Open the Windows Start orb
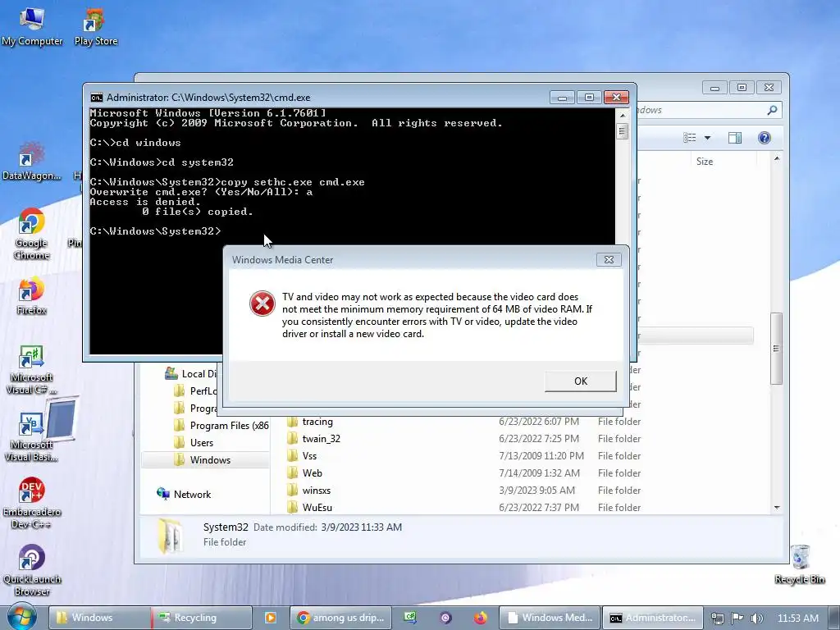 21,617
